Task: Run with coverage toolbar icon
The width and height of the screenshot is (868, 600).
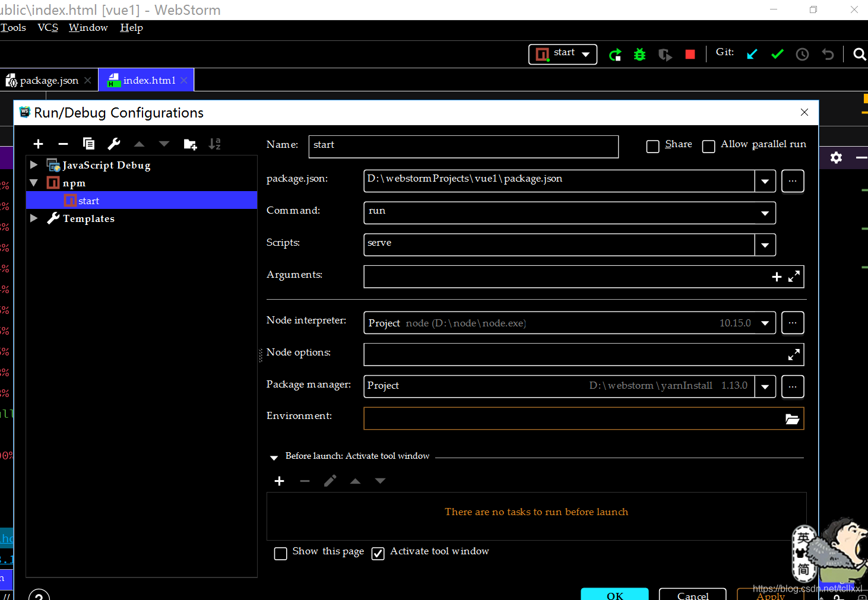Action: [x=665, y=55]
